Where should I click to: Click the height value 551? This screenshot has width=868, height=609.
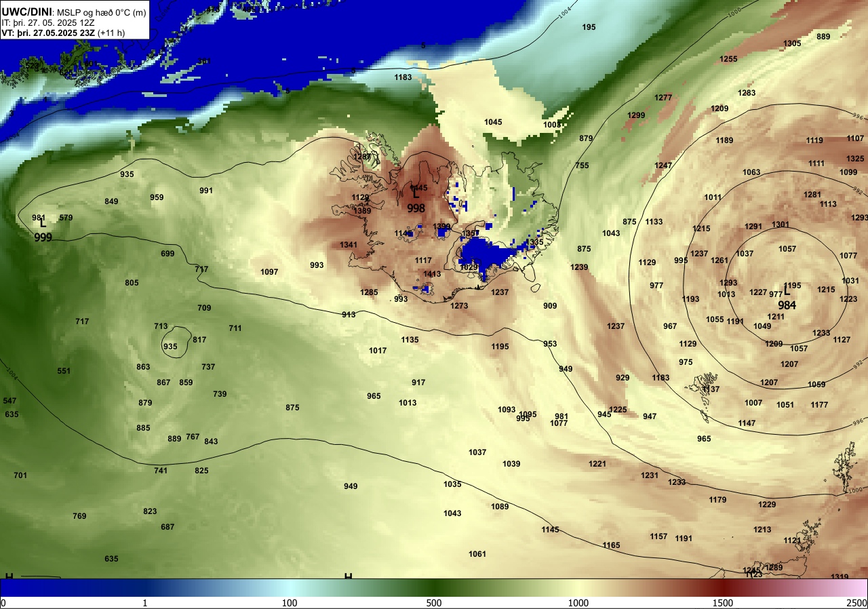click(64, 371)
